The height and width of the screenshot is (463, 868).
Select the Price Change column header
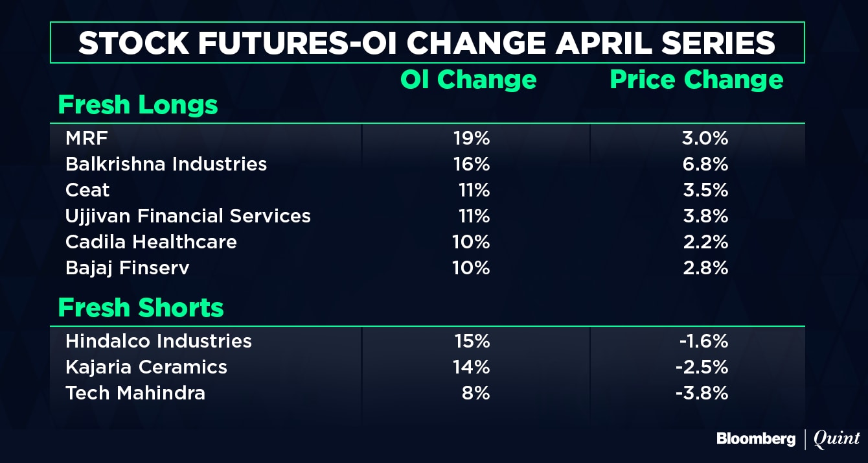point(696,80)
